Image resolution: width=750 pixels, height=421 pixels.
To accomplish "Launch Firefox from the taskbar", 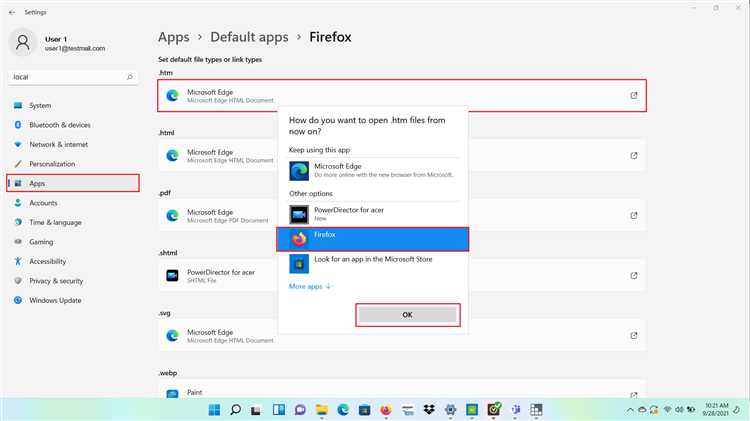I will 386,410.
